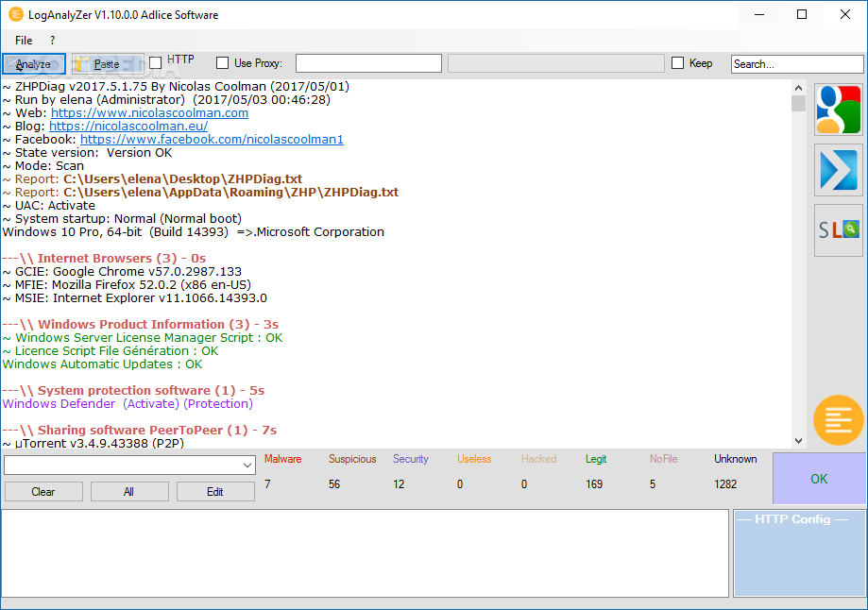Click the blue arrow icon in sidebar

[x=839, y=170]
